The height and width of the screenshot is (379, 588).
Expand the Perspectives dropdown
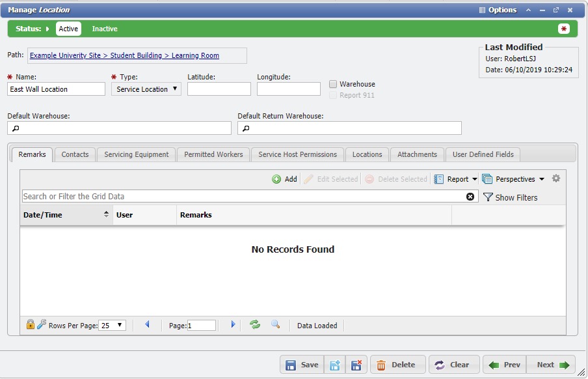(x=514, y=179)
